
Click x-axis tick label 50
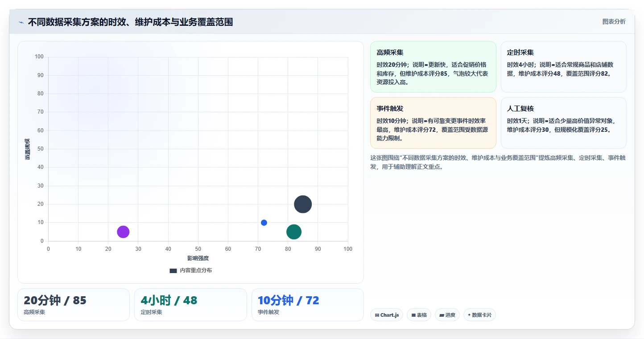tap(198, 249)
